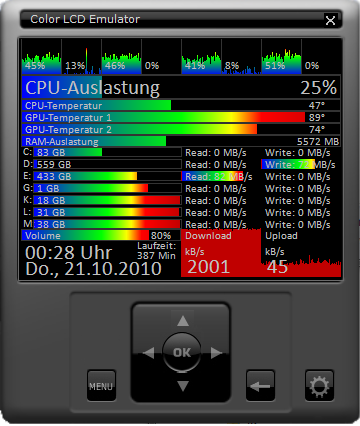
Task: Click the GPU-Temperatur 1 bar
Action: point(181,117)
